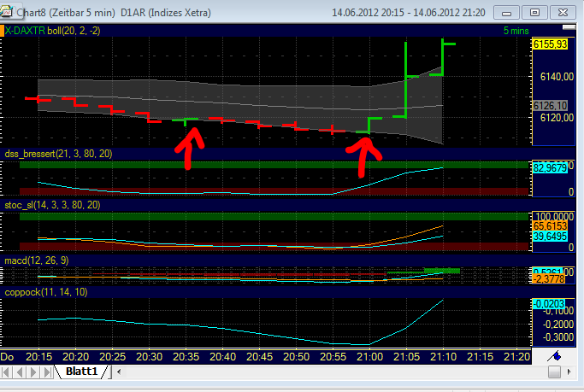Jump to the first sheet with the tab arrow
The height and width of the screenshot is (392, 584).
[x=6, y=372]
